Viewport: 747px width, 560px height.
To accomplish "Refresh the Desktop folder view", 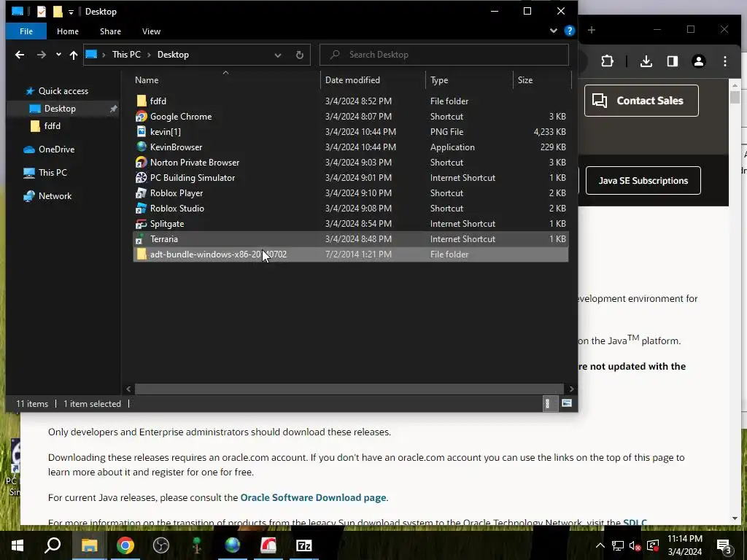I will [x=300, y=55].
